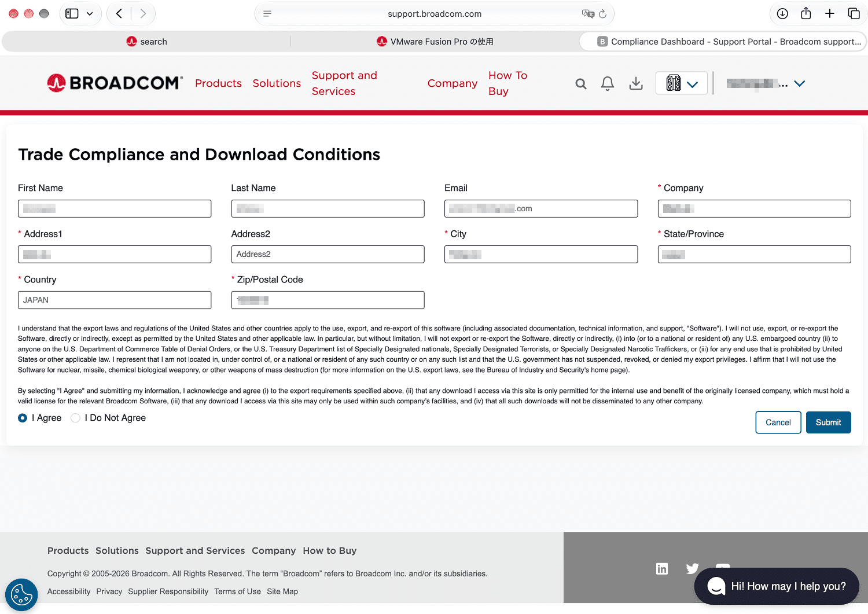Reload the page with the refresh icon
This screenshot has width=868, height=614.
(602, 14)
